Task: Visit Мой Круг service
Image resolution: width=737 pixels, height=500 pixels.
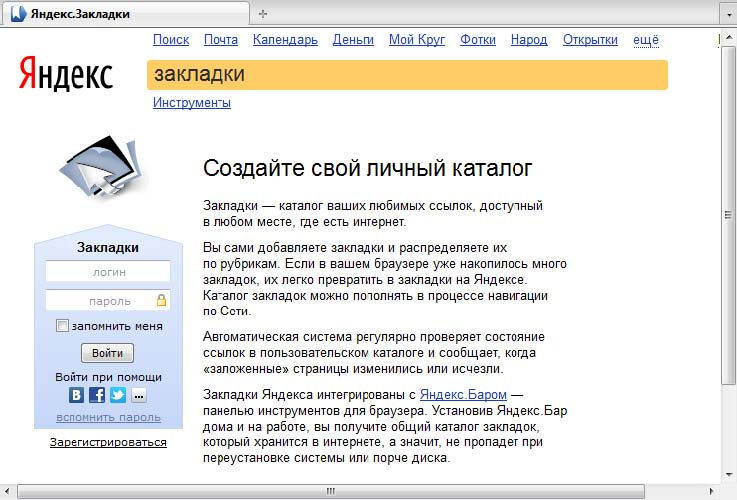Action: point(417,40)
